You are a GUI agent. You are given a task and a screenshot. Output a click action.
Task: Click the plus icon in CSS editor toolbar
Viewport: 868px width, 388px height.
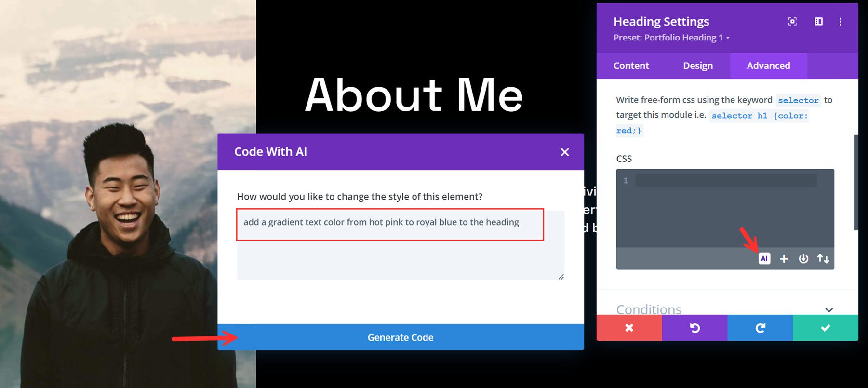(x=784, y=259)
